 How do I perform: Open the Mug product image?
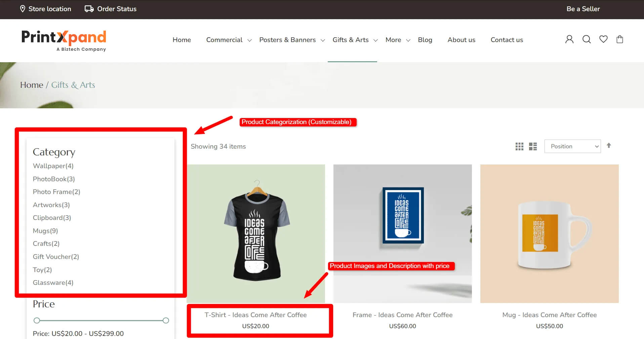tap(549, 233)
